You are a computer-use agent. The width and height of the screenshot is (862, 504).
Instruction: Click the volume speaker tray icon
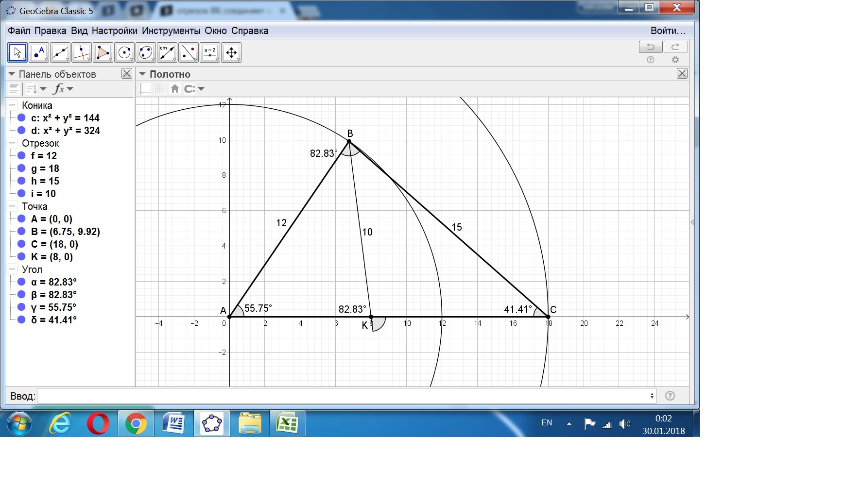pyautogui.click(x=624, y=424)
